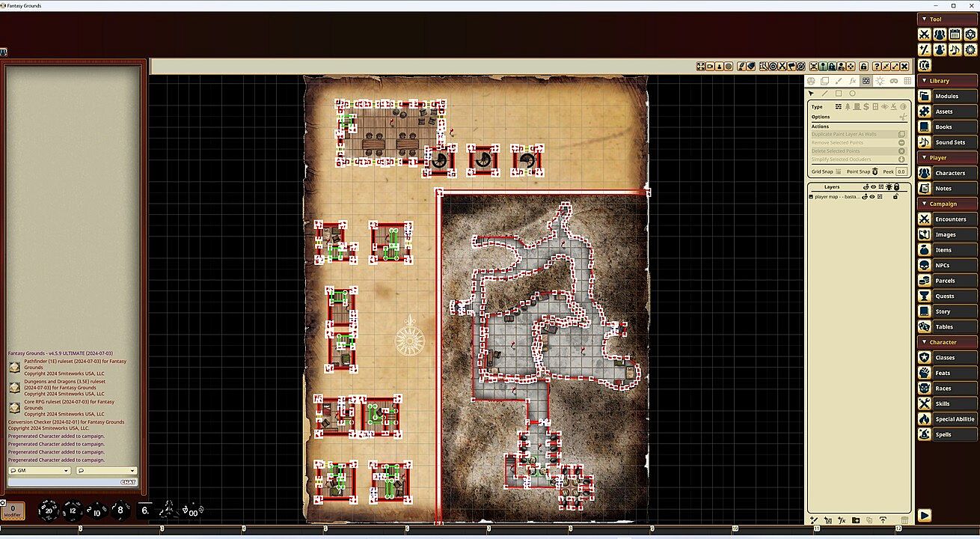Open the Characters list

tap(954, 173)
